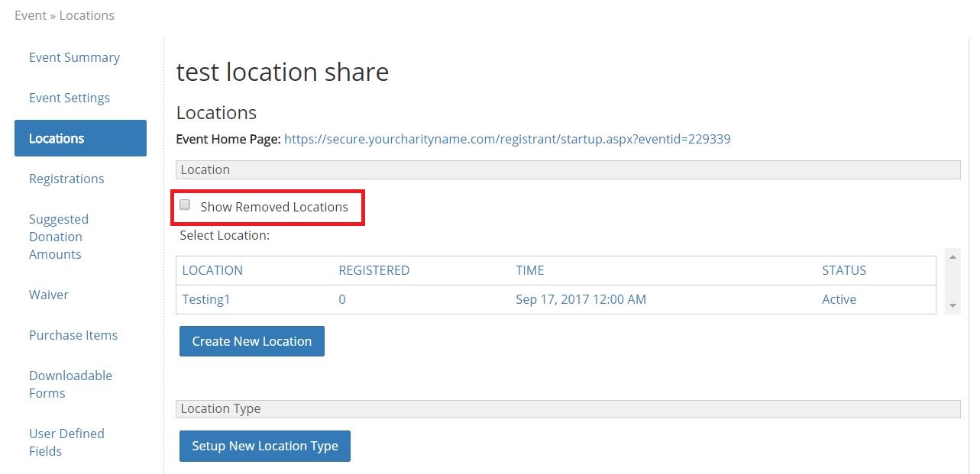Open the Event Home Page URL link
Screen dimensions: 980x474
[507, 139]
